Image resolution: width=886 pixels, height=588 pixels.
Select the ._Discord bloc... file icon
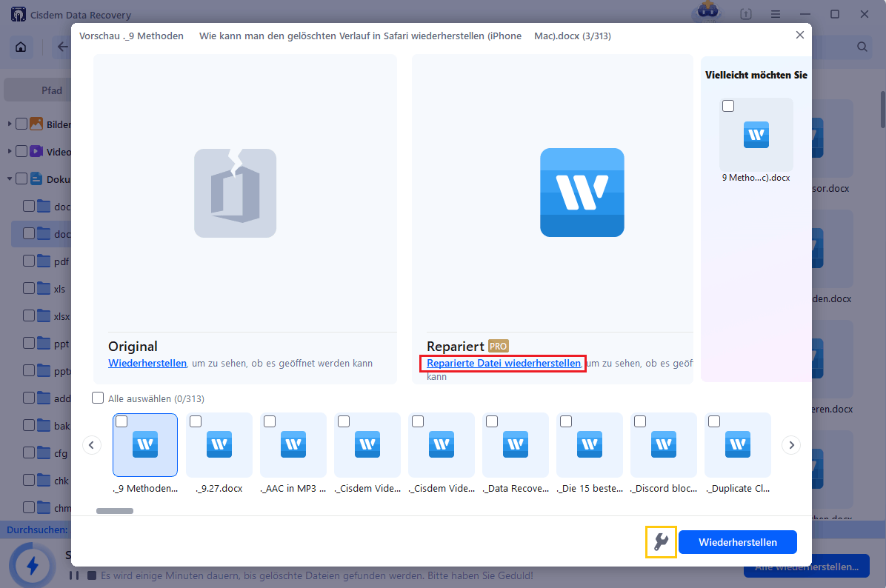663,444
